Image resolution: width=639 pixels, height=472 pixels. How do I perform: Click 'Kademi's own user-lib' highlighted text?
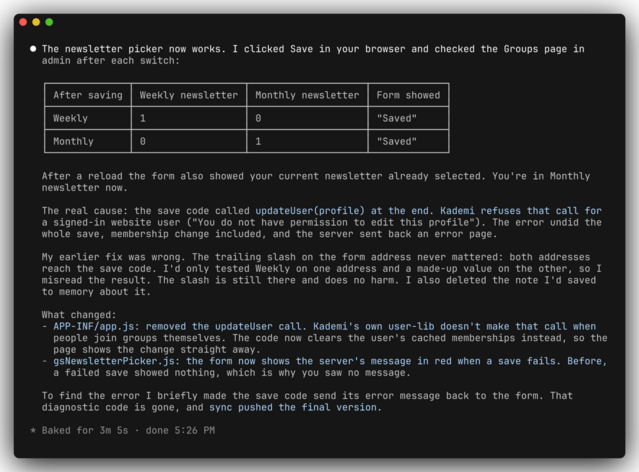[373, 326]
